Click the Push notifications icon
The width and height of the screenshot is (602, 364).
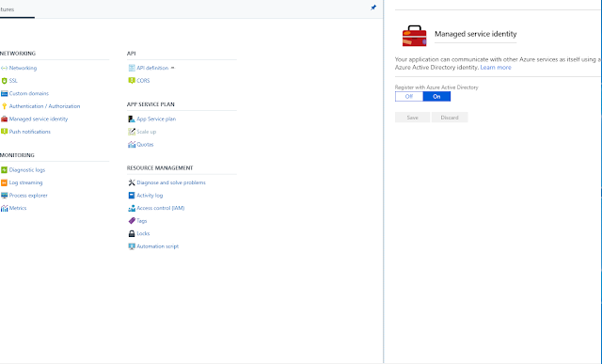point(4,132)
